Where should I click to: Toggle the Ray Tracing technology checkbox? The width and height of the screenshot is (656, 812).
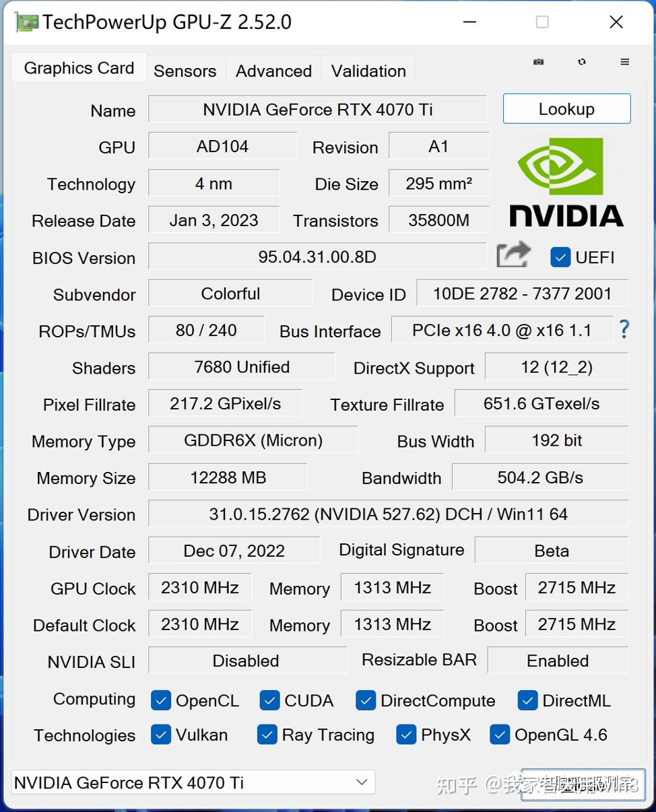click(267, 735)
